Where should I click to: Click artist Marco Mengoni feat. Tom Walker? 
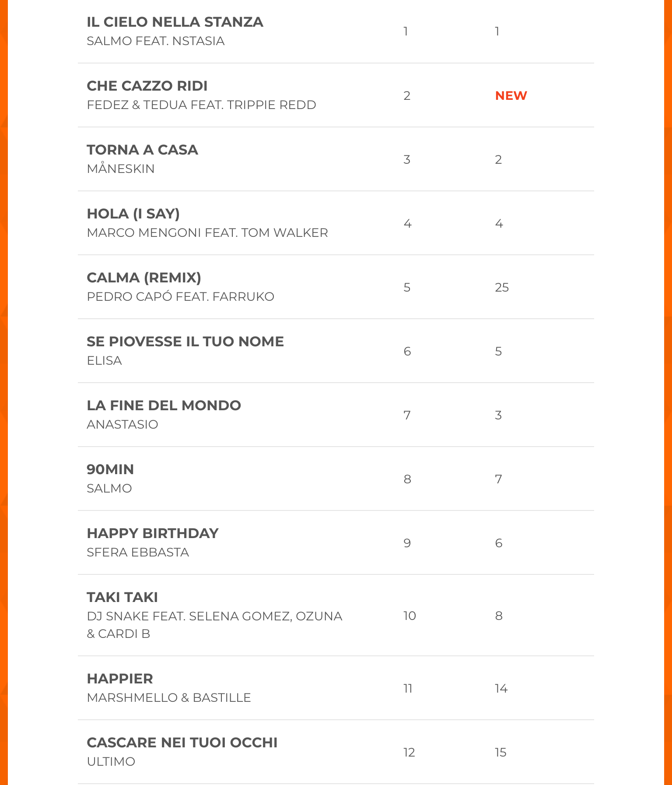[x=207, y=233]
